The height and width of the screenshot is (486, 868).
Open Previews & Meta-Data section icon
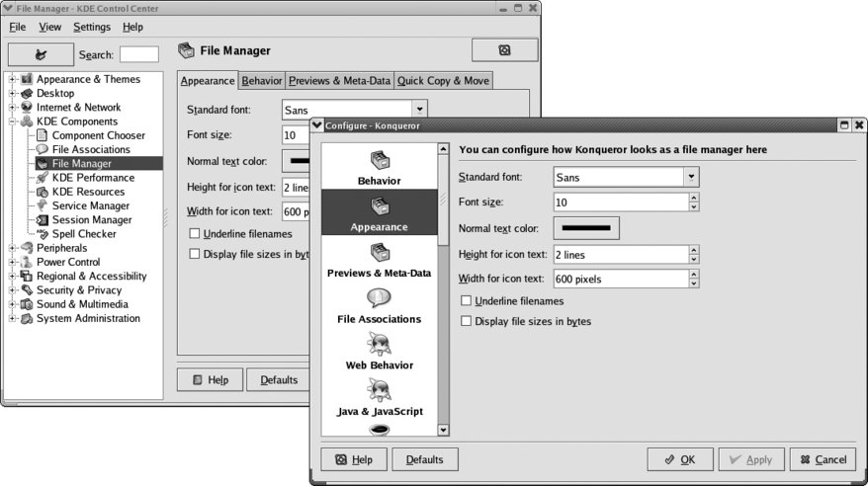pos(379,253)
